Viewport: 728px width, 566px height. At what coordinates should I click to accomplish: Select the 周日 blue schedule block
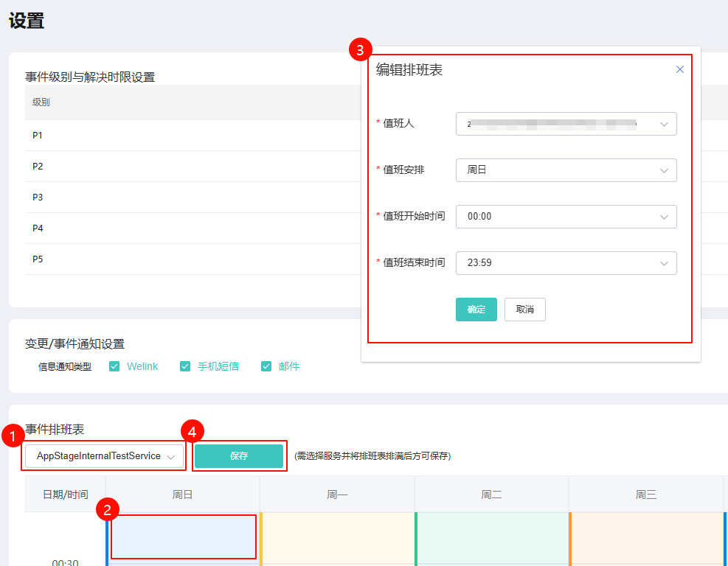coord(183,537)
